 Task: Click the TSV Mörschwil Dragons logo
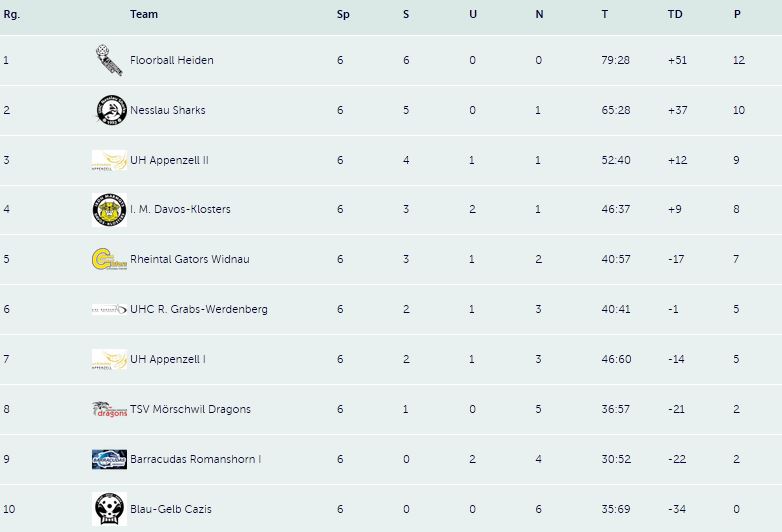point(109,409)
